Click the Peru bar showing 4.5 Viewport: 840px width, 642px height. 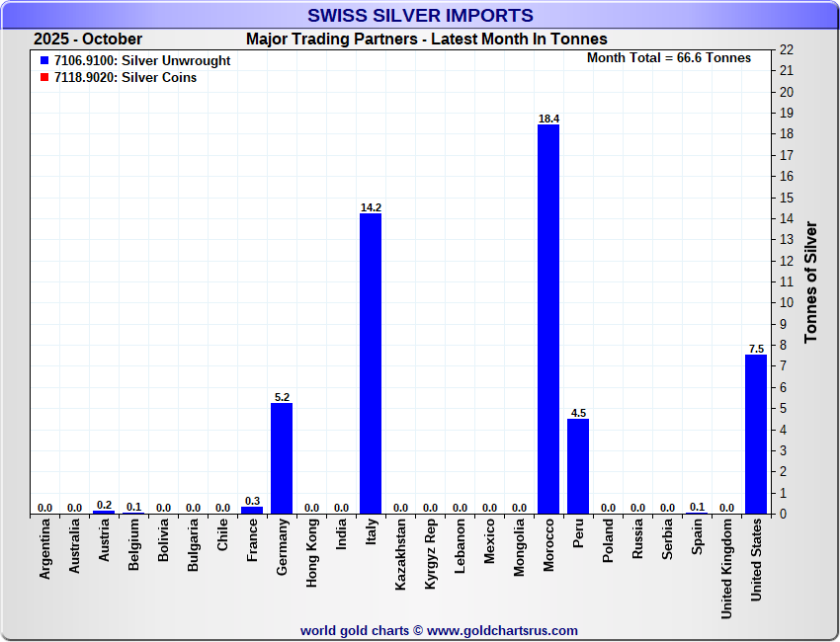tap(578, 466)
